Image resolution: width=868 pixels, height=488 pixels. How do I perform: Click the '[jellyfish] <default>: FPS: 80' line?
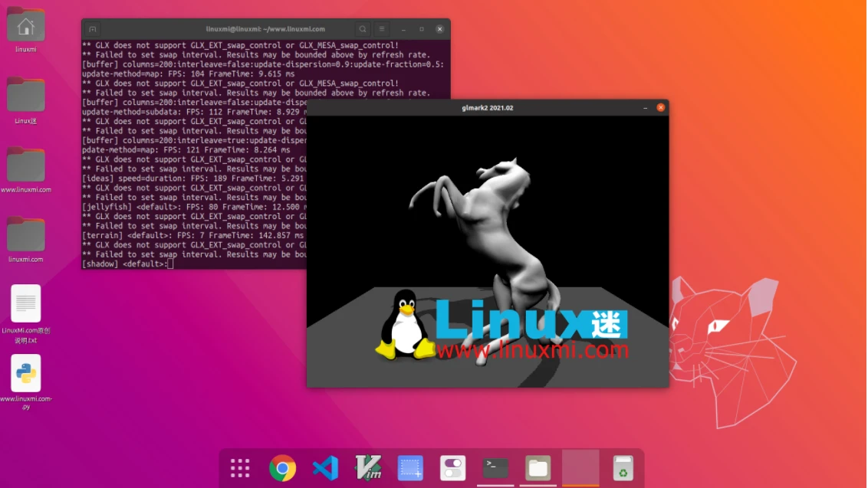click(x=194, y=207)
